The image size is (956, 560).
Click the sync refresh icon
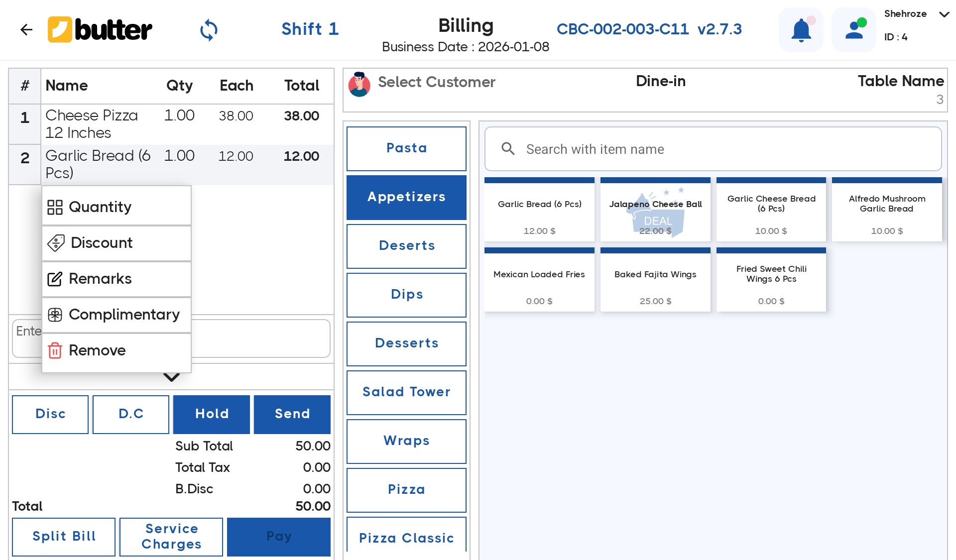click(209, 30)
